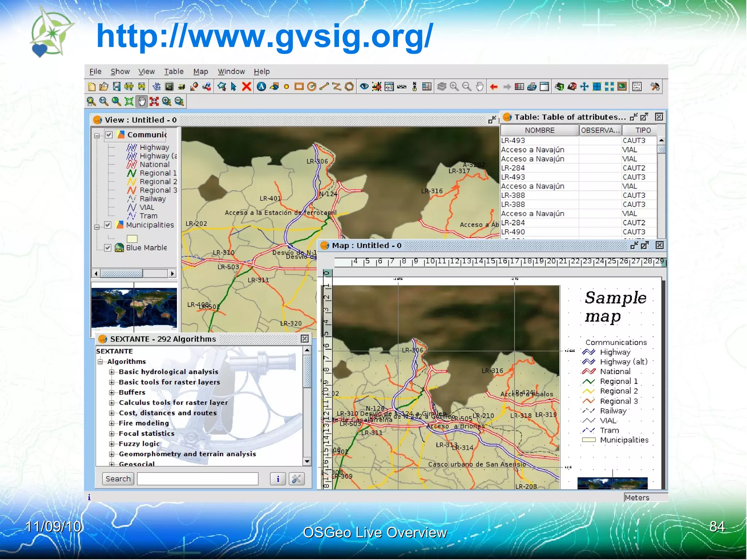Open the File menu
This screenshot has height=560, width=747.
click(95, 71)
